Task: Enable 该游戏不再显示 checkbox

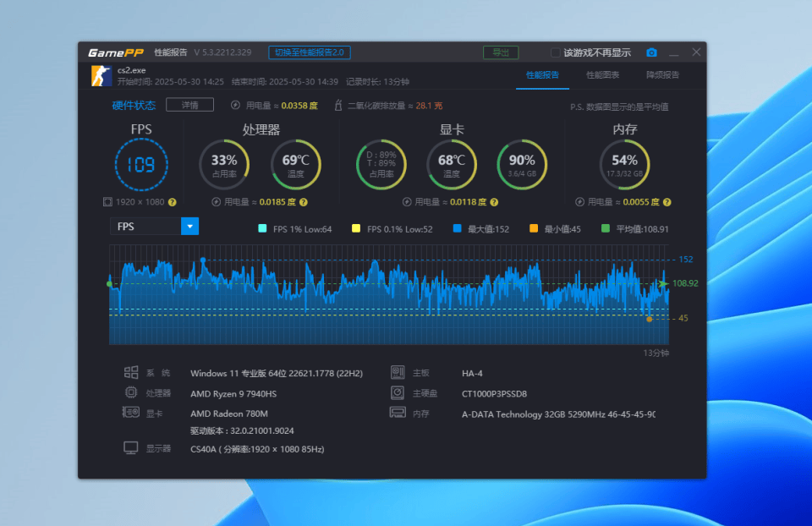Action: coord(555,52)
